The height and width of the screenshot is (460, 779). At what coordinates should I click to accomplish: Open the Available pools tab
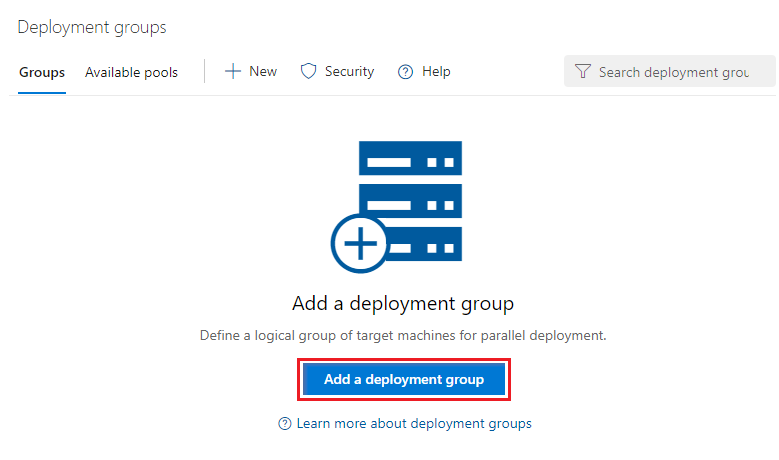pyautogui.click(x=131, y=72)
